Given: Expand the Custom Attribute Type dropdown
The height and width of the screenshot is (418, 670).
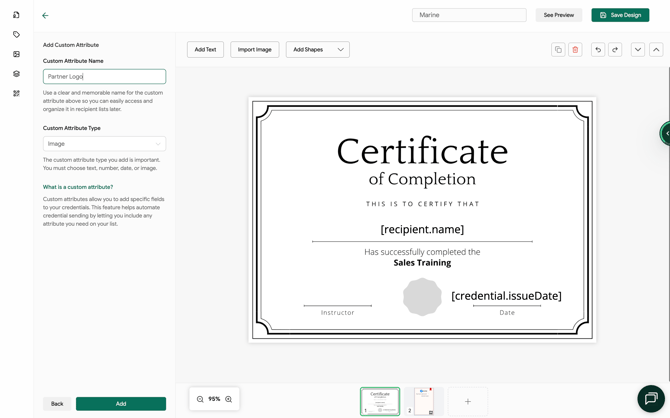Looking at the screenshot, I should click(104, 144).
